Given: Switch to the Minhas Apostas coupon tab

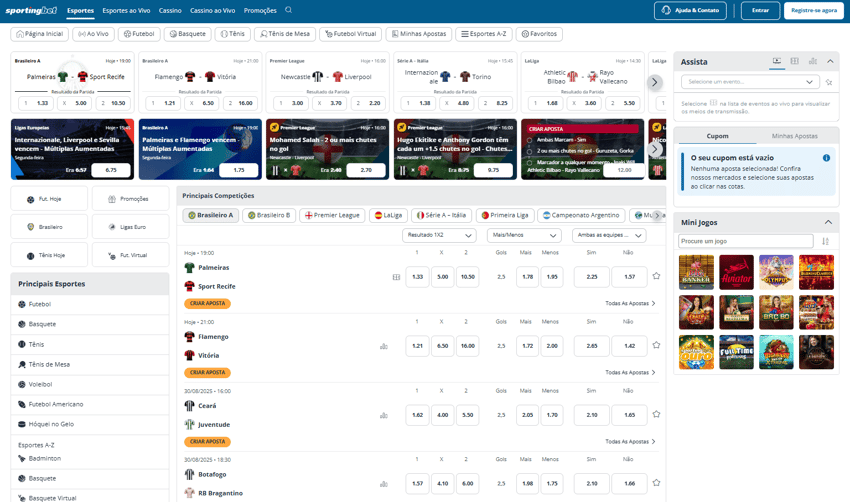Looking at the screenshot, I should coord(794,136).
